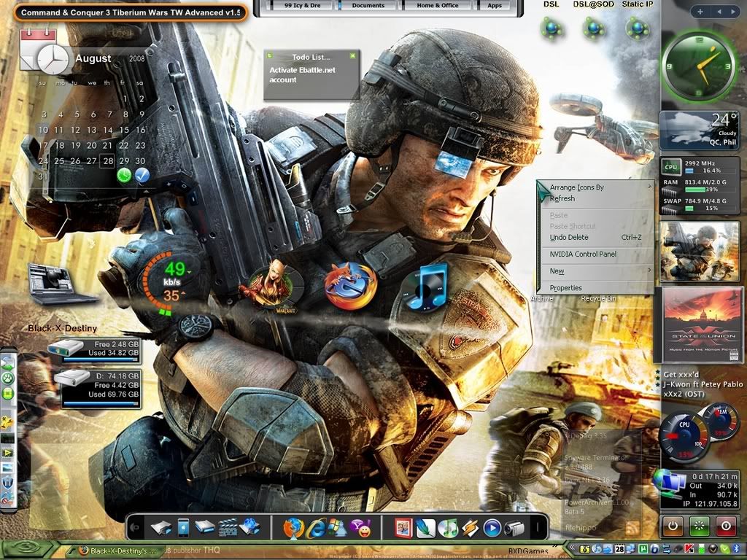Launch the Firefox icon in the bottom dock
The image size is (747, 560).
(293, 528)
